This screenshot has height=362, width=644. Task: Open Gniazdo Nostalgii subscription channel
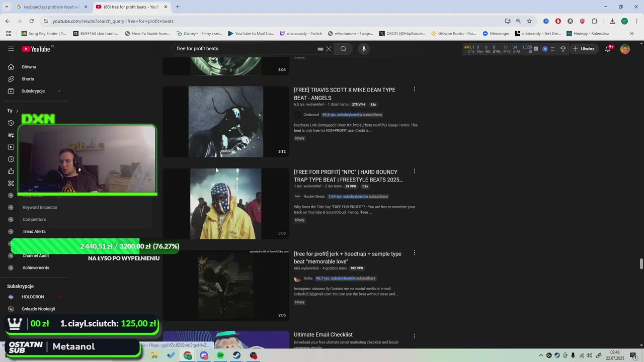[38, 309]
